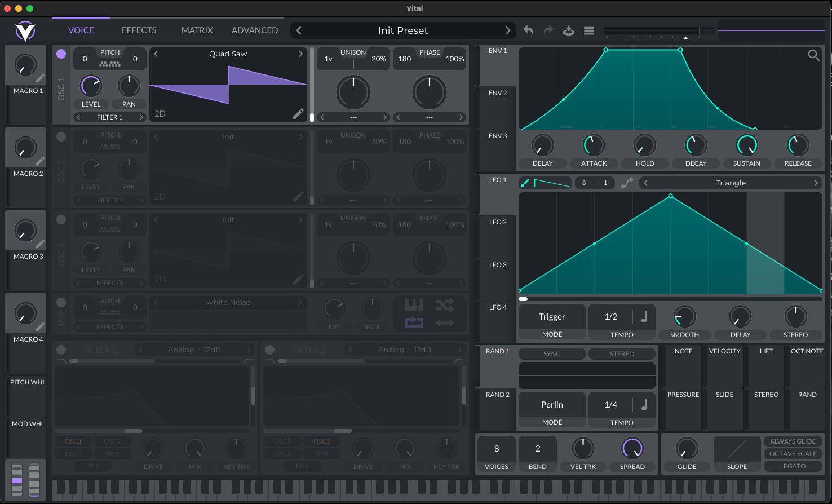Screen dimensions: 832x504
Task: Undo the last action
Action: coord(528,30)
